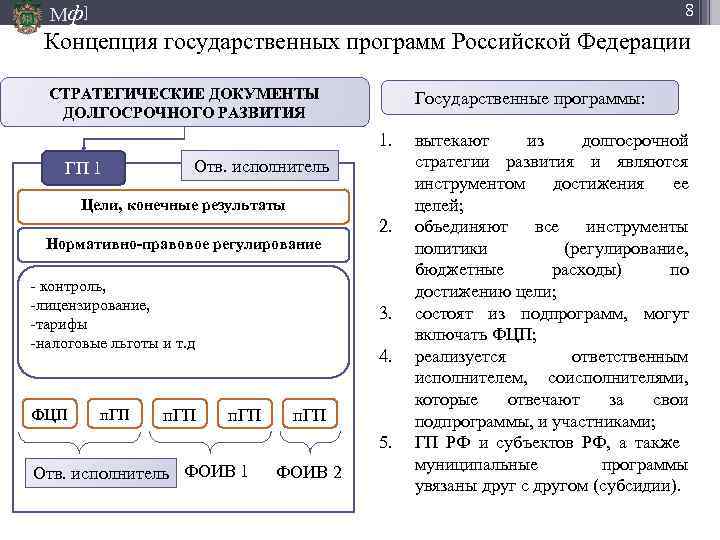
Task: Click the 'пГП' box above ФОИВ 2
Action: [x=310, y=414]
